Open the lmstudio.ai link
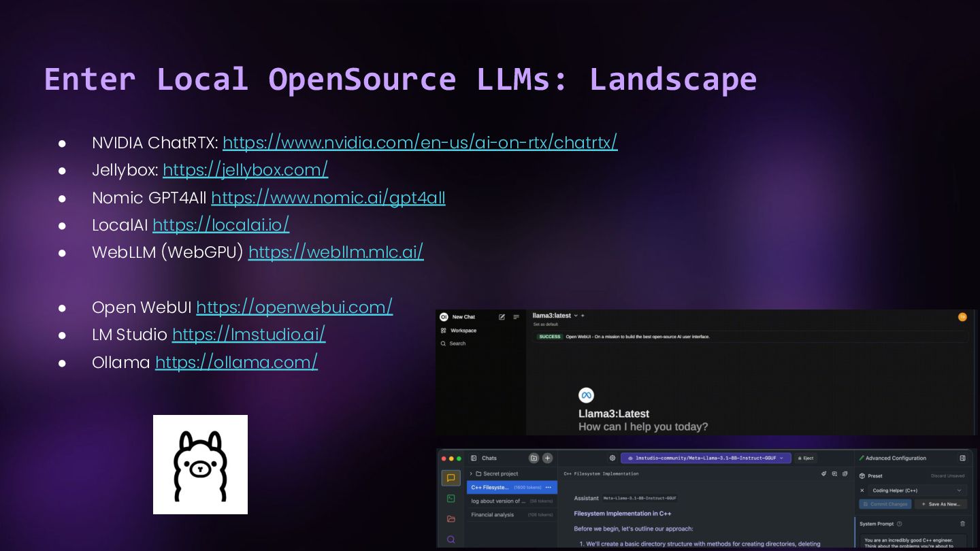Viewport: 980px width, 551px height. [248, 334]
